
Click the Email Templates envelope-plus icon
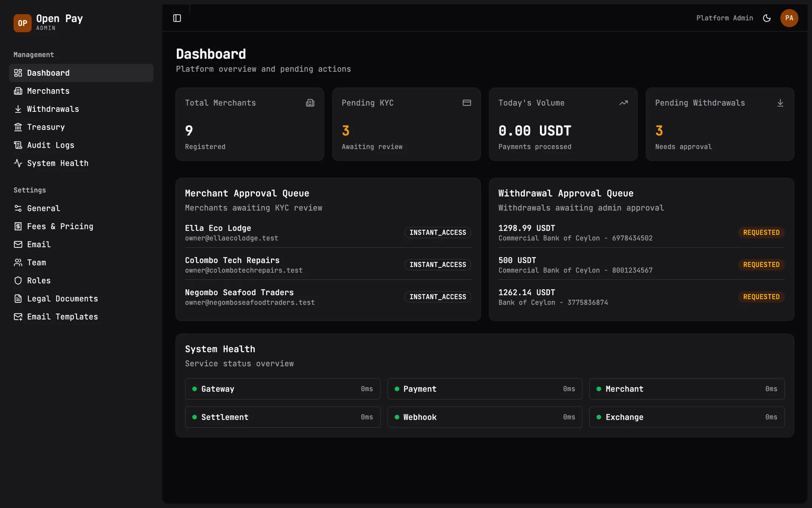[18, 317]
